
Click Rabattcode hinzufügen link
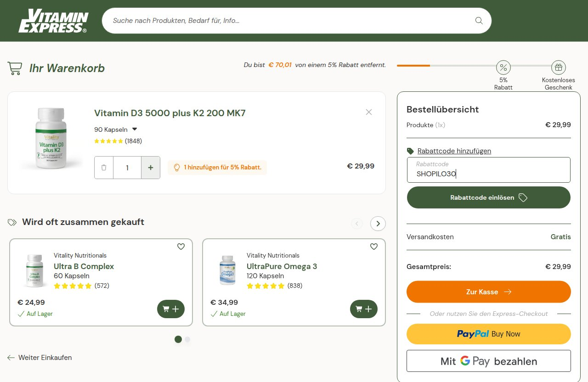tap(454, 151)
